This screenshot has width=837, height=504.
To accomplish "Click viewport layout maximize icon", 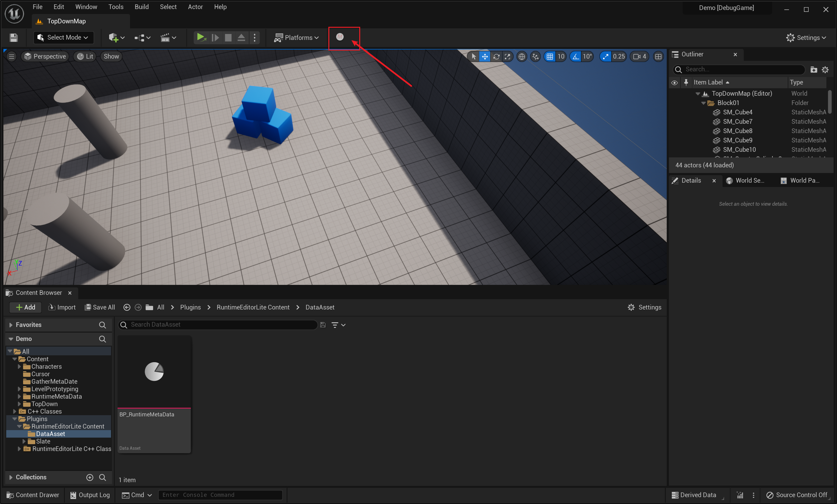I will click(x=658, y=56).
